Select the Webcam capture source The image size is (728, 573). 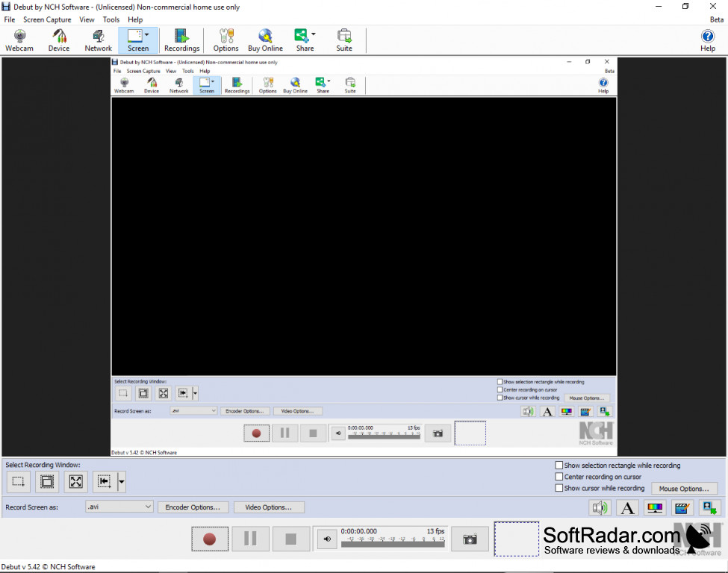coord(19,40)
